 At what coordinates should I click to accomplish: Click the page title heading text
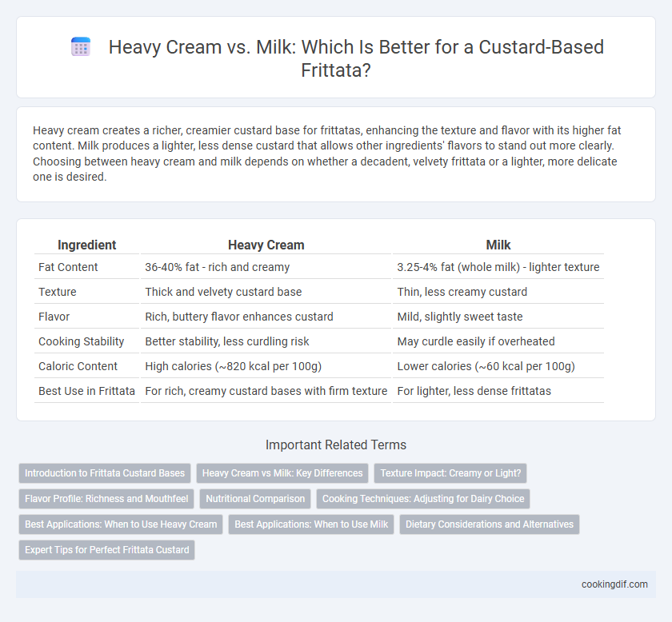pos(356,58)
